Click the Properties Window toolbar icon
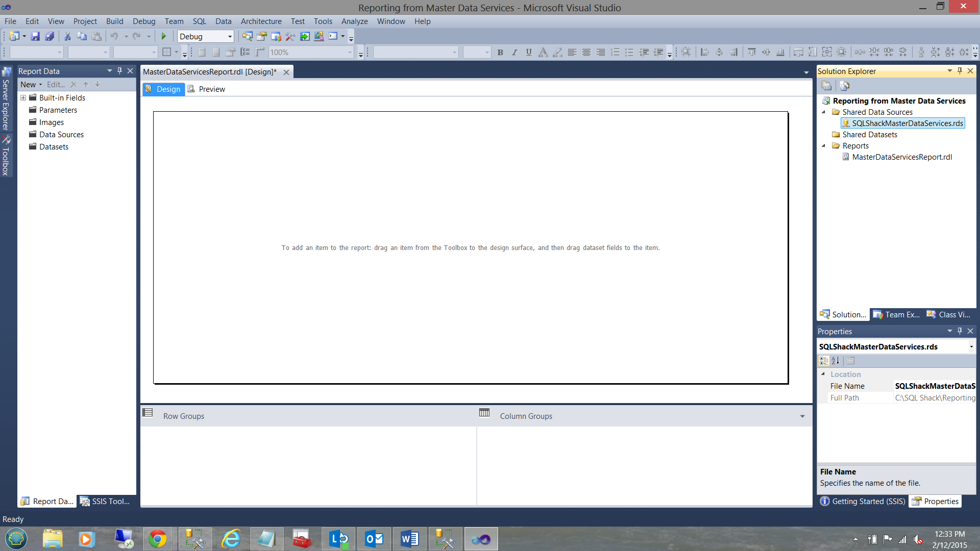Screen dimensions: 980x551 (262, 36)
